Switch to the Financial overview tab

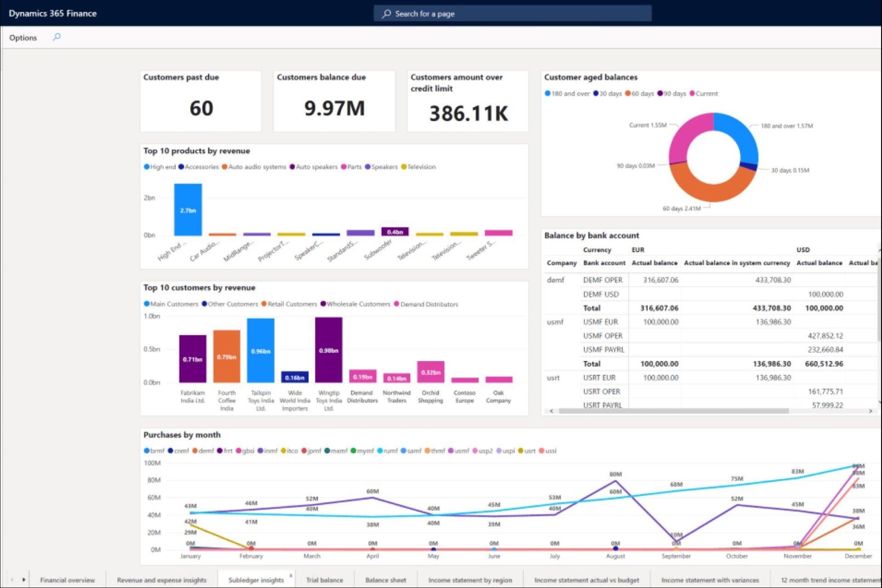pos(67,580)
